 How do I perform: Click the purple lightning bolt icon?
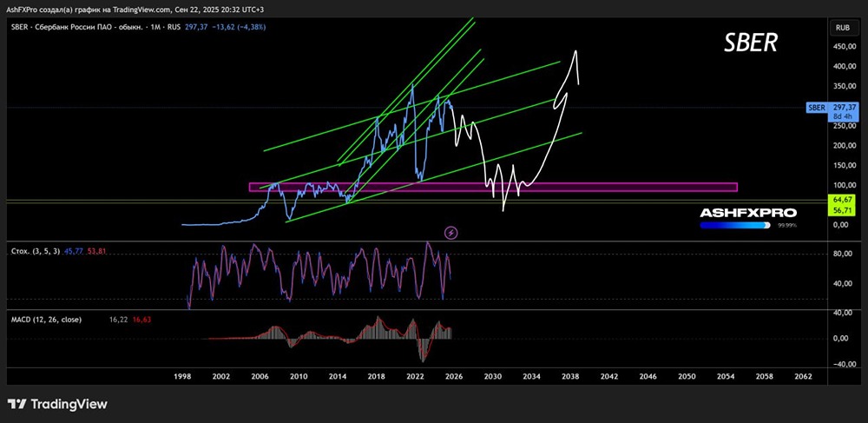[451, 233]
